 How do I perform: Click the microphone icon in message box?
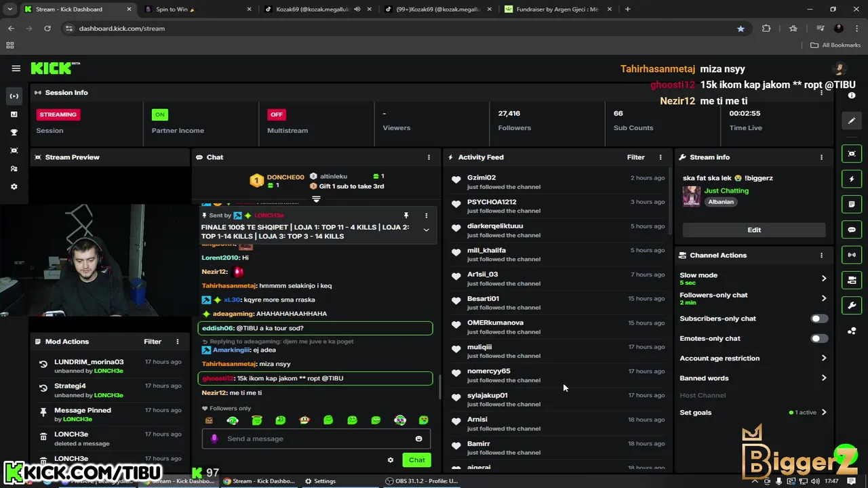tap(214, 439)
